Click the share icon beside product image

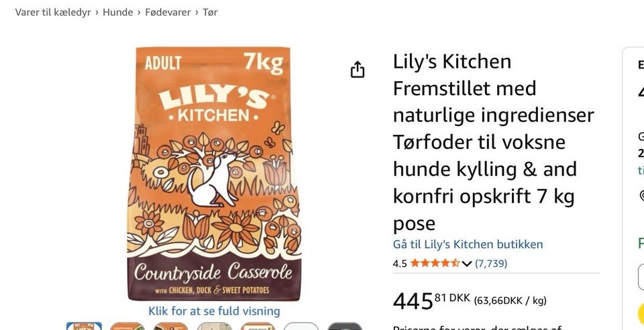pyautogui.click(x=358, y=69)
